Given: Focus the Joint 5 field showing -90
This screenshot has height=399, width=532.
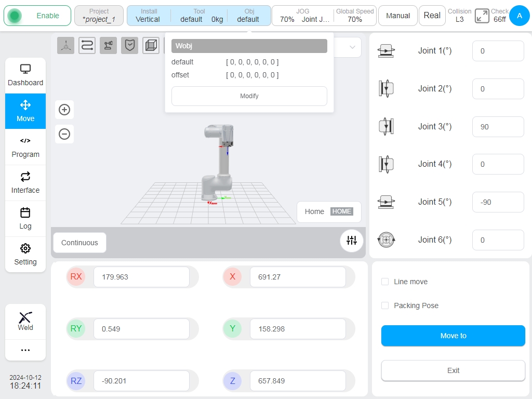Looking at the screenshot, I should click(498, 202).
